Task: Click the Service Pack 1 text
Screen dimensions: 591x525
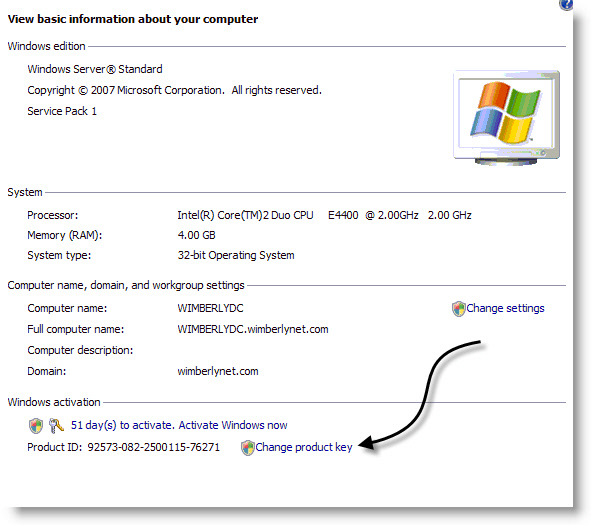Action: point(62,111)
